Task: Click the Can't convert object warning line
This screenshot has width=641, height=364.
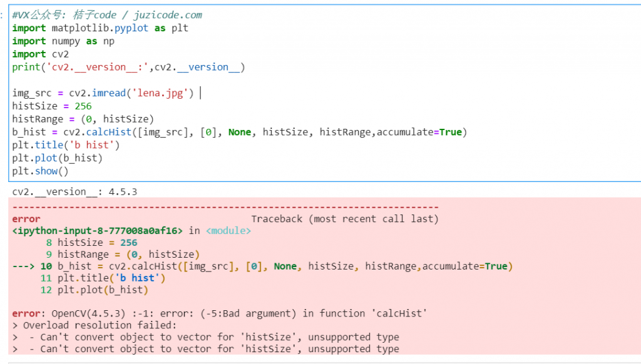Action: 207,336
